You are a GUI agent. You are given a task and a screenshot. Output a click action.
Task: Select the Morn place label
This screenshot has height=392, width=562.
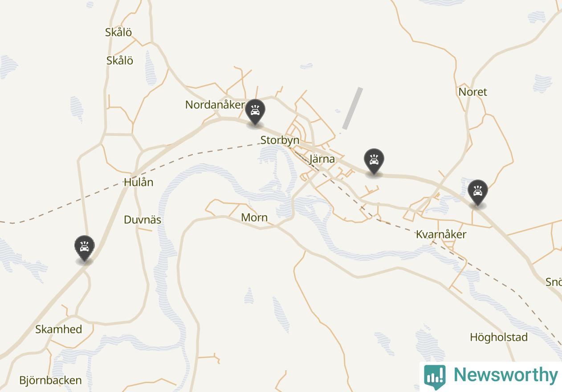[x=254, y=217]
